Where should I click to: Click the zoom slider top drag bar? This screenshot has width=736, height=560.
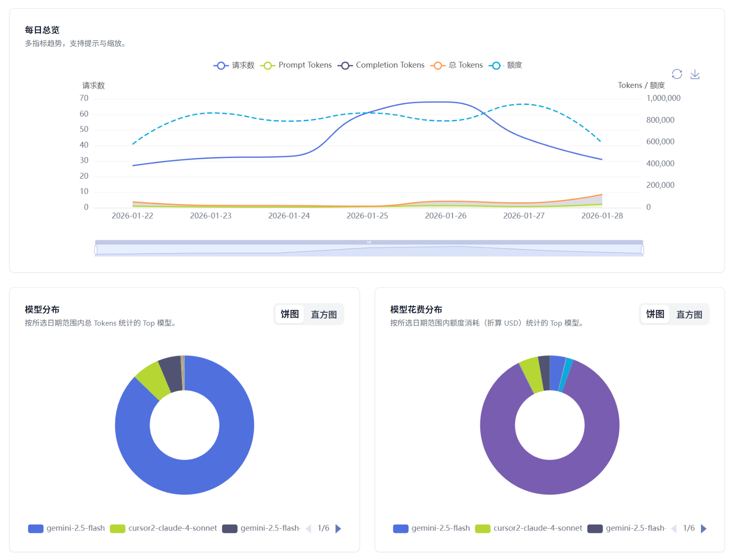click(369, 242)
